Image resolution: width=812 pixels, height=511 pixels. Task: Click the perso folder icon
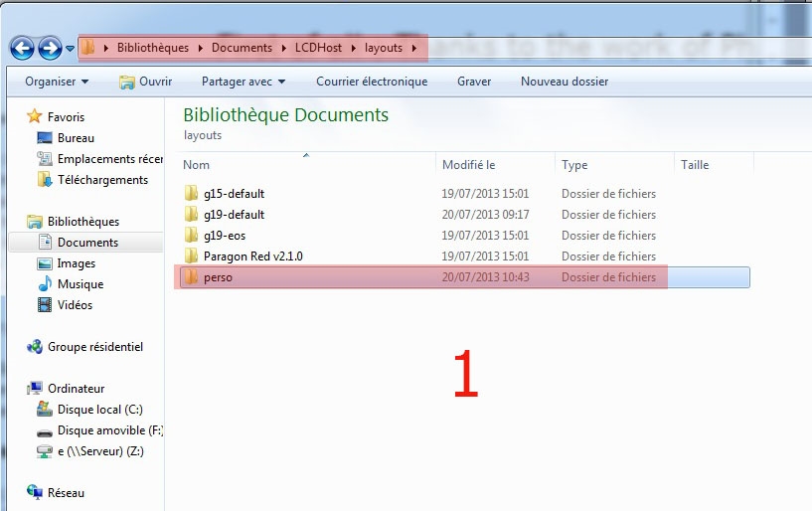tap(191, 276)
